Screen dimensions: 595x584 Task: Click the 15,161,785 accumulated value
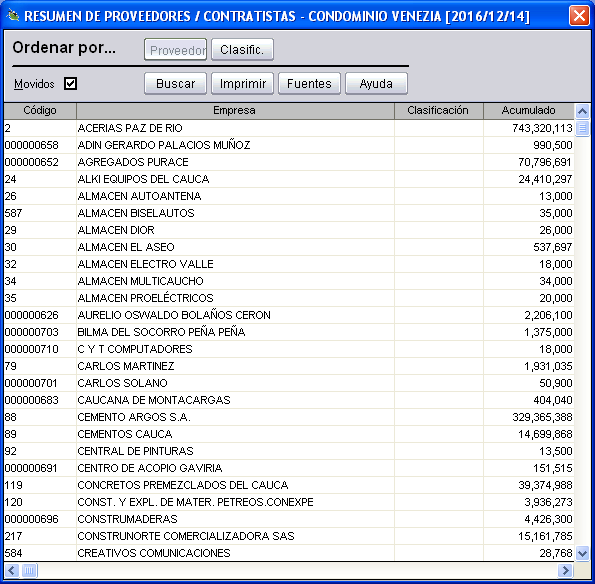(x=545, y=536)
